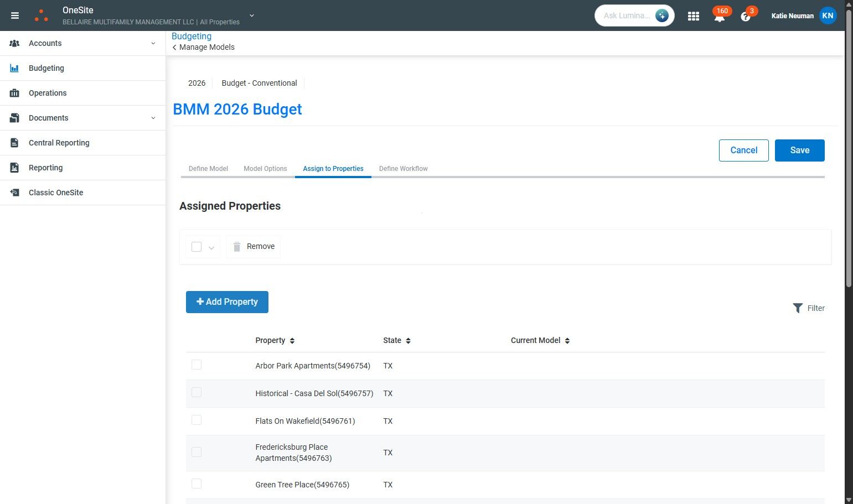
Task: Open the help question mark icon
Action: [x=745, y=17]
